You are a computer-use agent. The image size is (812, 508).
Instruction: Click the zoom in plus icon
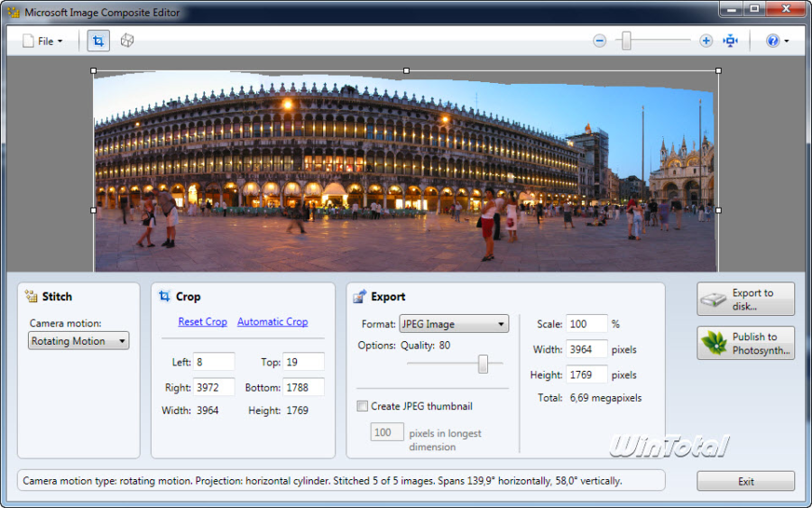coord(706,41)
